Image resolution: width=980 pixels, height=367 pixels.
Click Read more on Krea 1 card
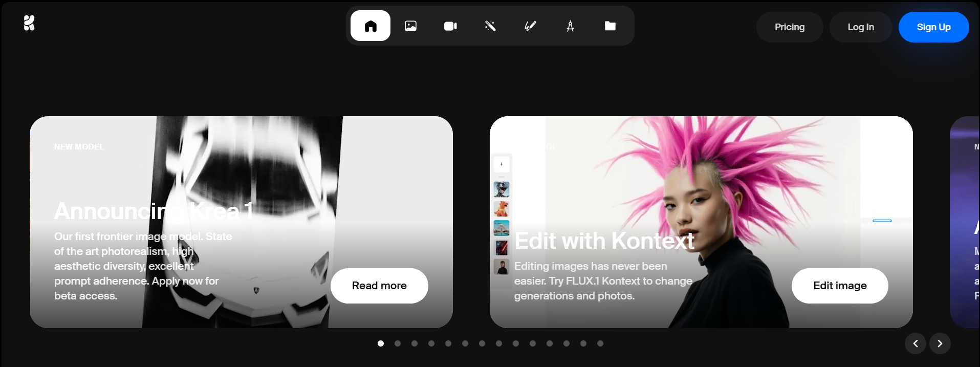point(379,286)
